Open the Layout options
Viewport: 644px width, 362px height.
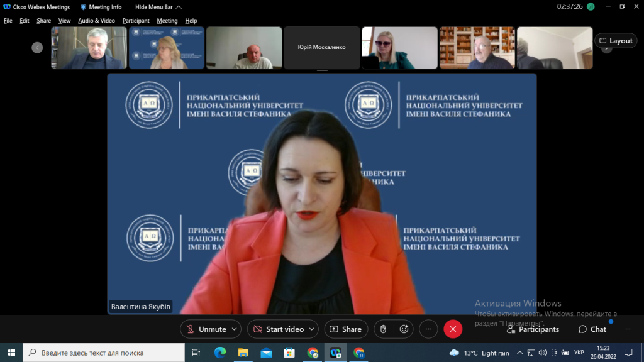[615, 41]
